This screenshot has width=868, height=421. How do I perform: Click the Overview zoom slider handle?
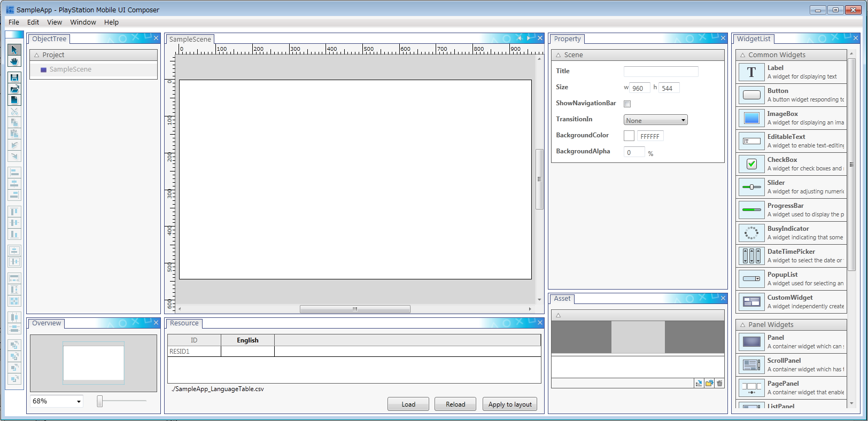[x=99, y=401]
